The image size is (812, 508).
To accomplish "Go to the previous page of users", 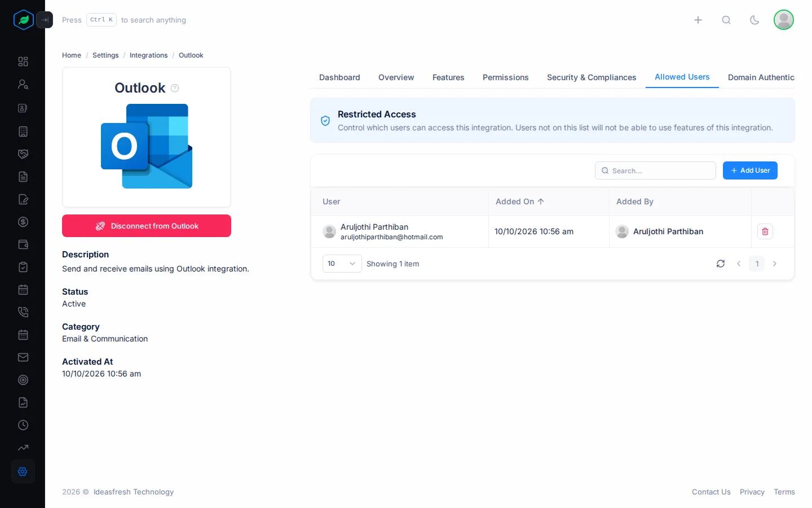I will click(739, 264).
